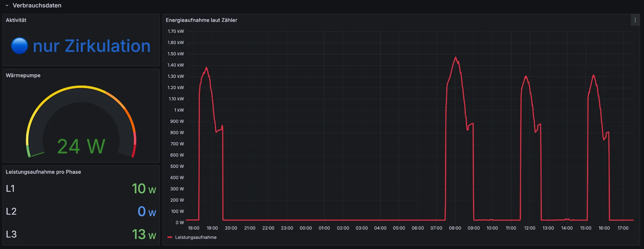644x249 pixels.
Task: Toggle the Leistungsaufnahme series in the legend
Action: (196, 237)
